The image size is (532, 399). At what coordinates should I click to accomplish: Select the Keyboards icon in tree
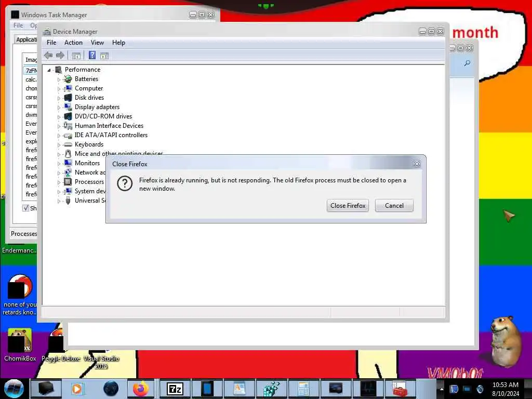[68, 144]
